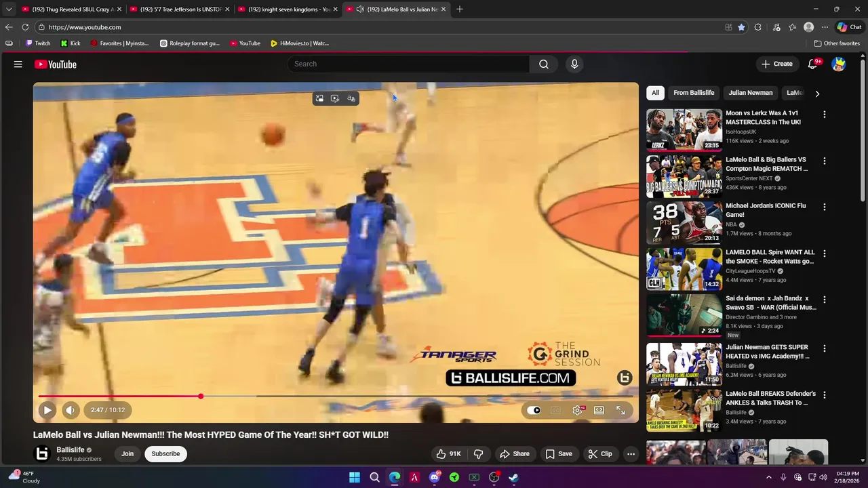Go to YouTube home via logo
Screen dimensions: 868x488
(56, 64)
